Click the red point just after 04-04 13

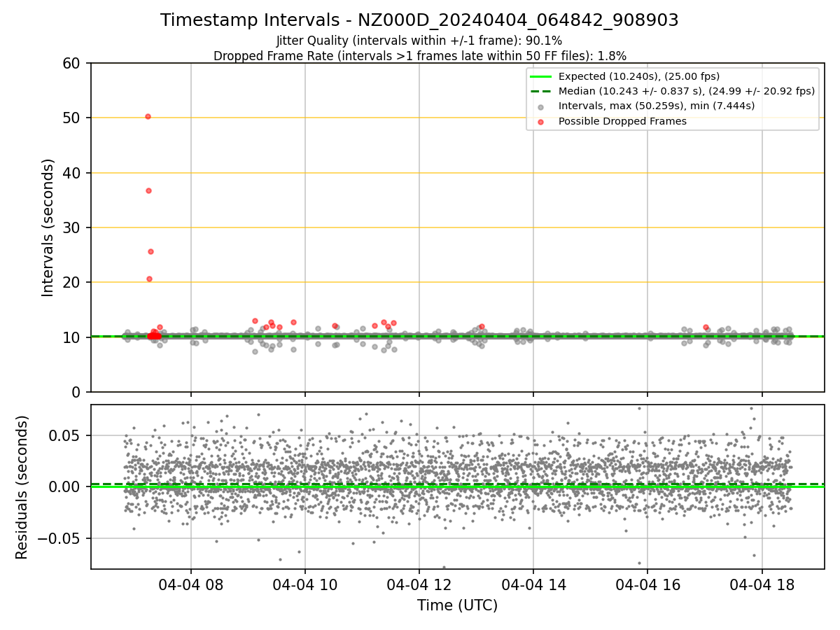pos(481,326)
